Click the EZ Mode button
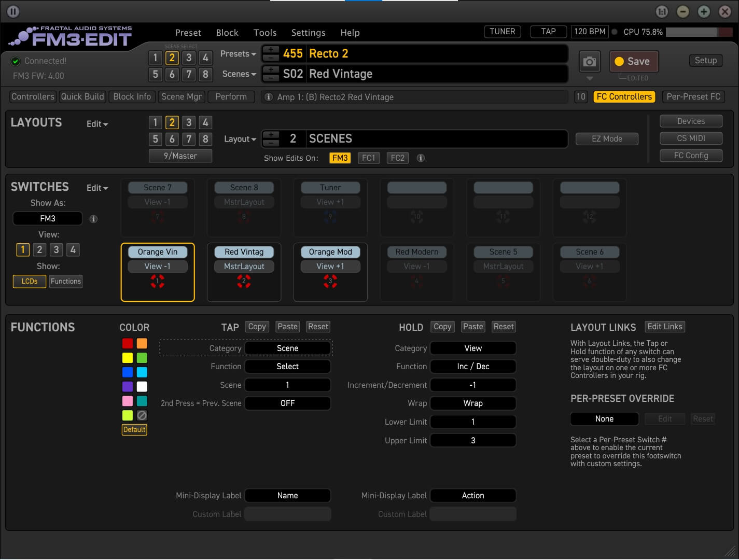739x560 pixels. click(607, 139)
